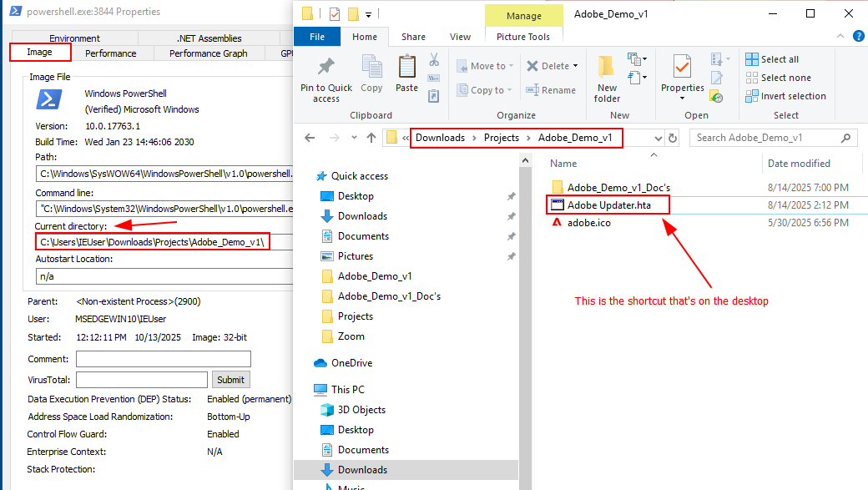Click Quick Access Toolbar properties checkmark icon

point(335,14)
